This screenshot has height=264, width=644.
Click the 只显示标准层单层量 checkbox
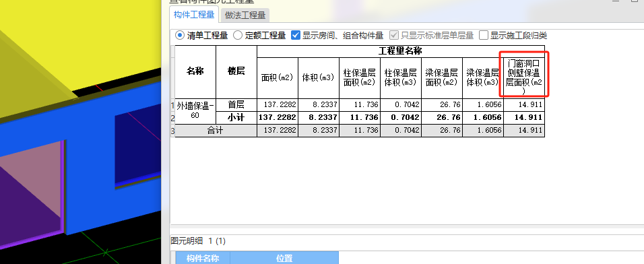coord(394,35)
